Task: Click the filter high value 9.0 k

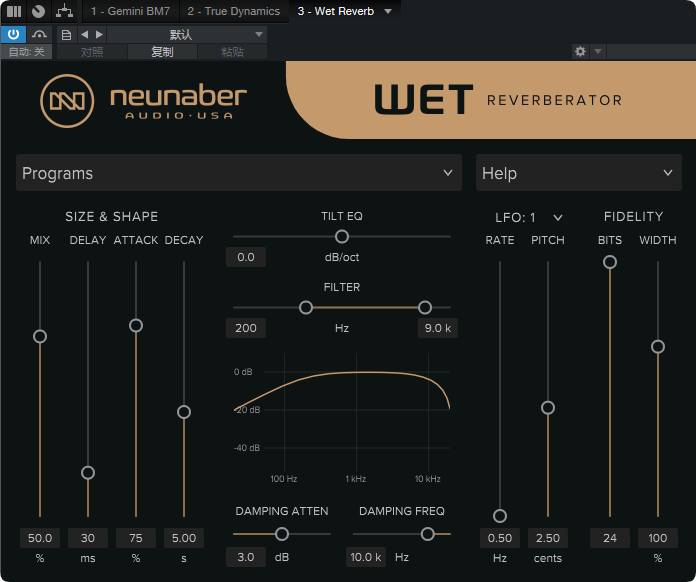Action: (438, 328)
